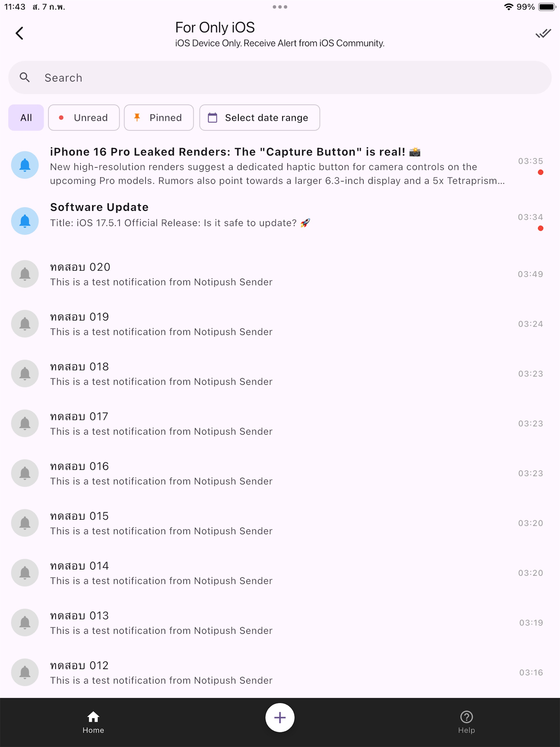Tap unread red dot on iPhone 16 Pro notification
The image size is (560, 747).
pyautogui.click(x=540, y=172)
